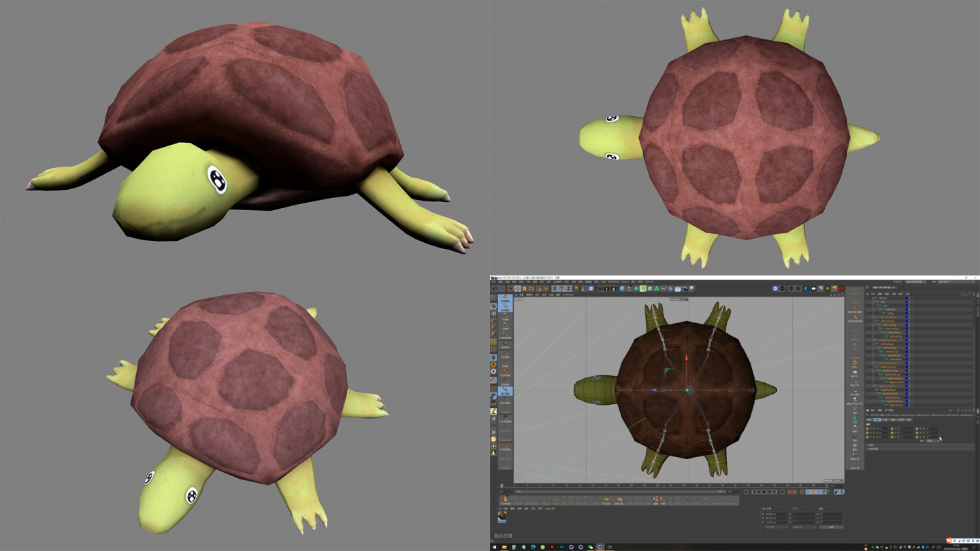Click the Render View clapperboard icon
This screenshot has width=980, height=551.
pos(600,288)
